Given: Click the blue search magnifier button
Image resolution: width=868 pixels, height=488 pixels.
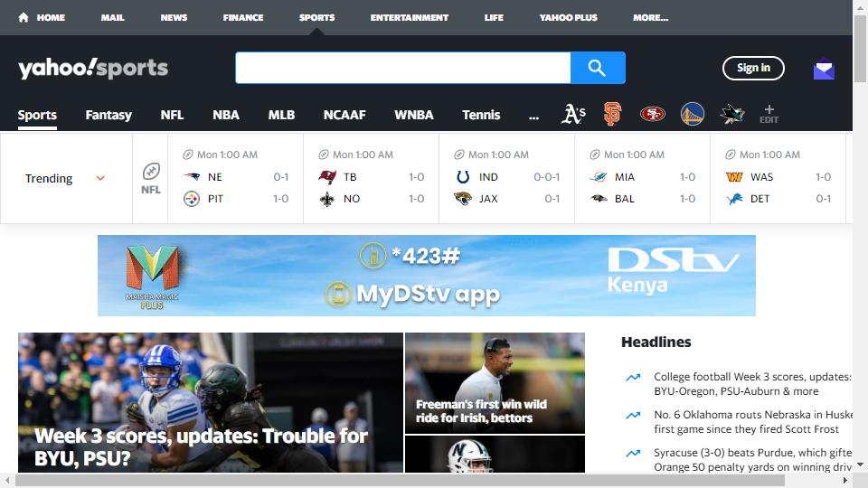Looking at the screenshot, I should 598,68.
